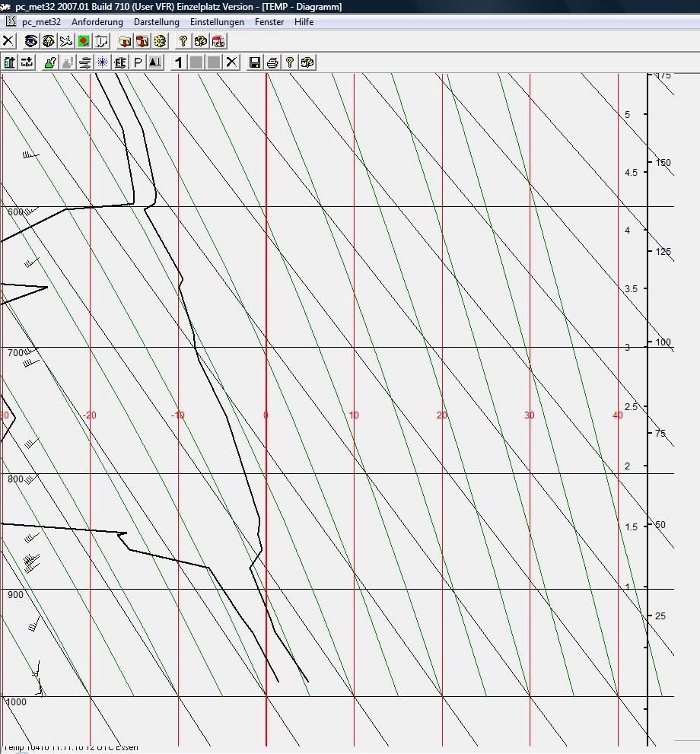Screen dimensions: 700x754
Task: Click the 2.5 km altitude scale label
Action: pos(631,407)
